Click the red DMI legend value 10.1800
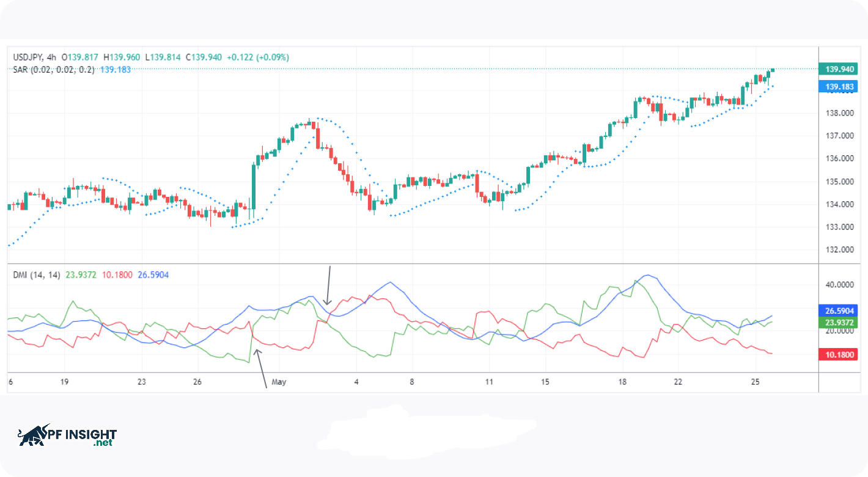This screenshot has height=477, width=868. 117,275
